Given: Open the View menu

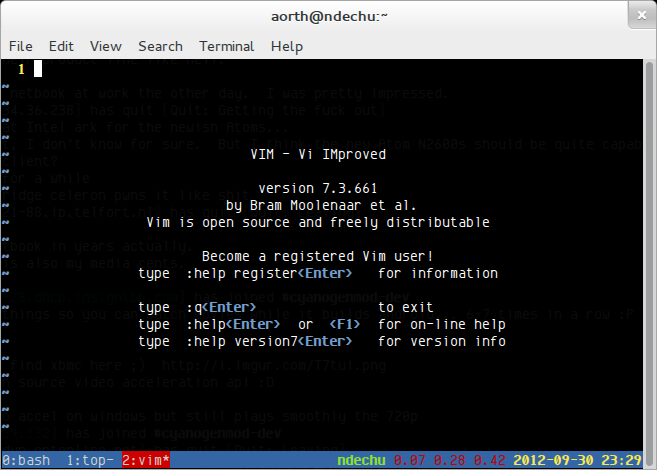Looking at the screenshot, I should (106, 46).
